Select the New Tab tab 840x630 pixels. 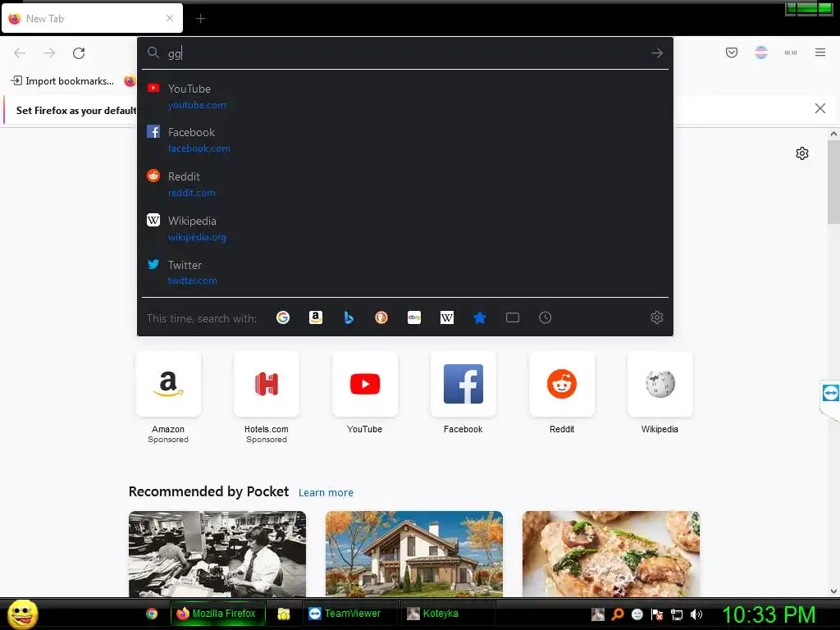click(x=92, y=18)
